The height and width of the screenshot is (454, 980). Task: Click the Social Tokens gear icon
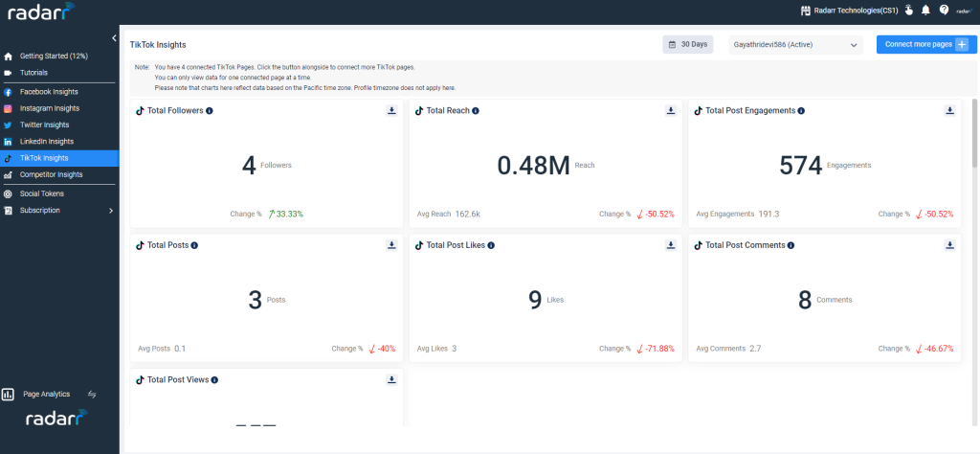point(8,193)
